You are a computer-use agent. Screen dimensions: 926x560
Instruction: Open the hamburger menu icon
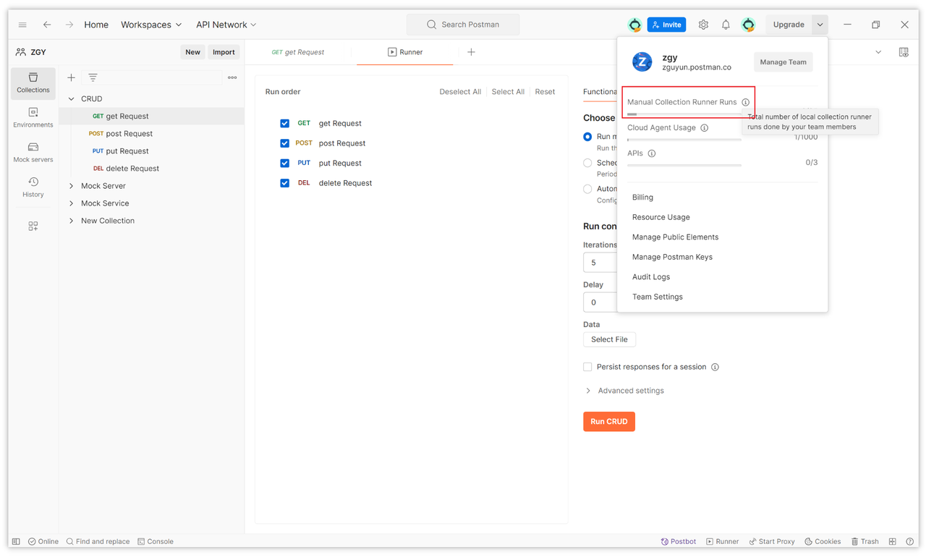(x=22, y=25)
